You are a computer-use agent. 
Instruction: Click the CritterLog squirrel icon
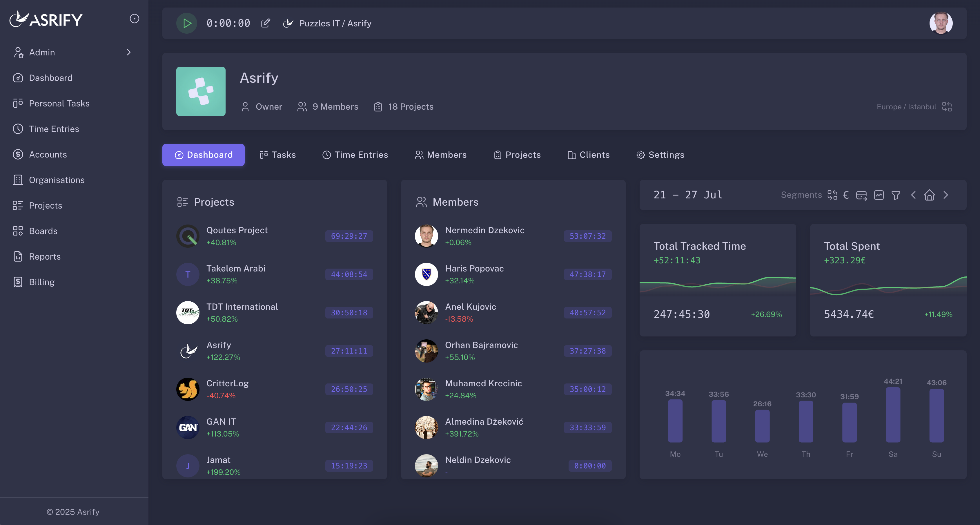click(188, 389)
